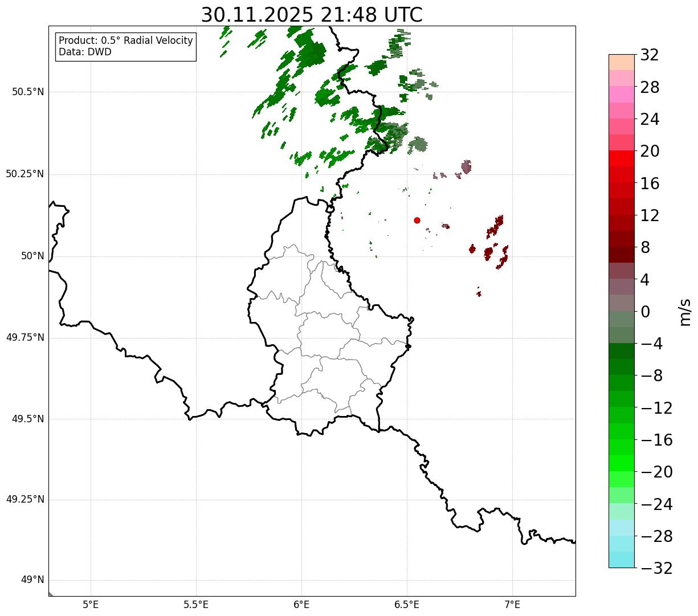The height and width of the screenshot is (616, 698).
Task: Click the 7°E longitude label
Action: (x=512, y=605)
